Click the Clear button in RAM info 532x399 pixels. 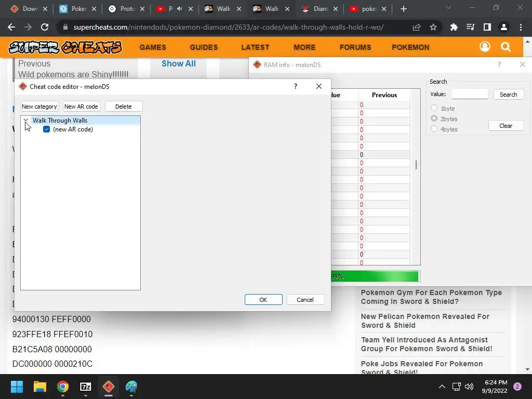coord(506,126)
